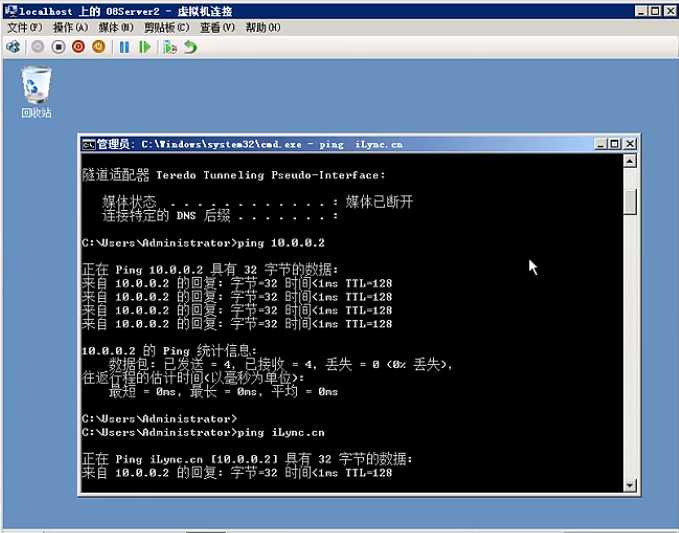
Task: Click the '正在 Ping iLync.cn [10.0.0.2]' line
Action: 247,459
